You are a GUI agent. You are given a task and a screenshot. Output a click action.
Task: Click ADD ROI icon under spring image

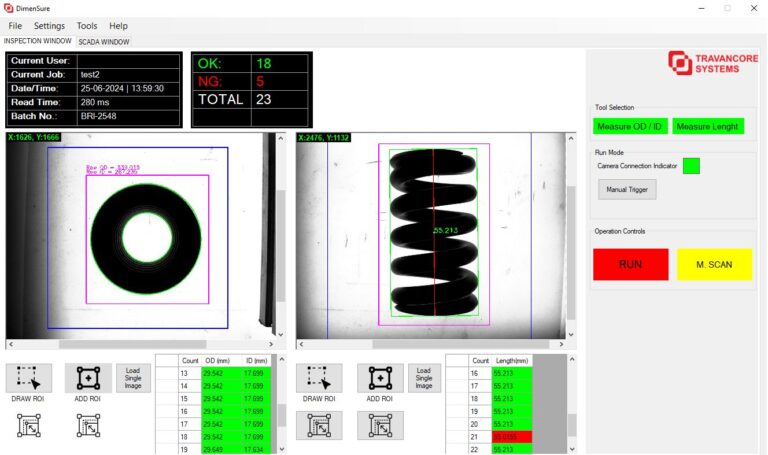click(380, 378)
